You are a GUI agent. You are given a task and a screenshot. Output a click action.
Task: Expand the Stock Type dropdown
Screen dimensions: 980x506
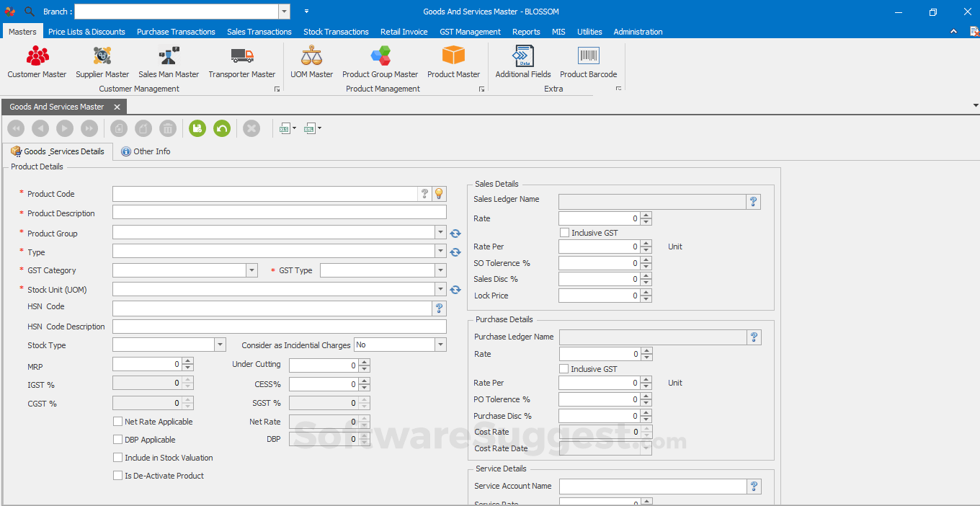[x=220, y=345]
